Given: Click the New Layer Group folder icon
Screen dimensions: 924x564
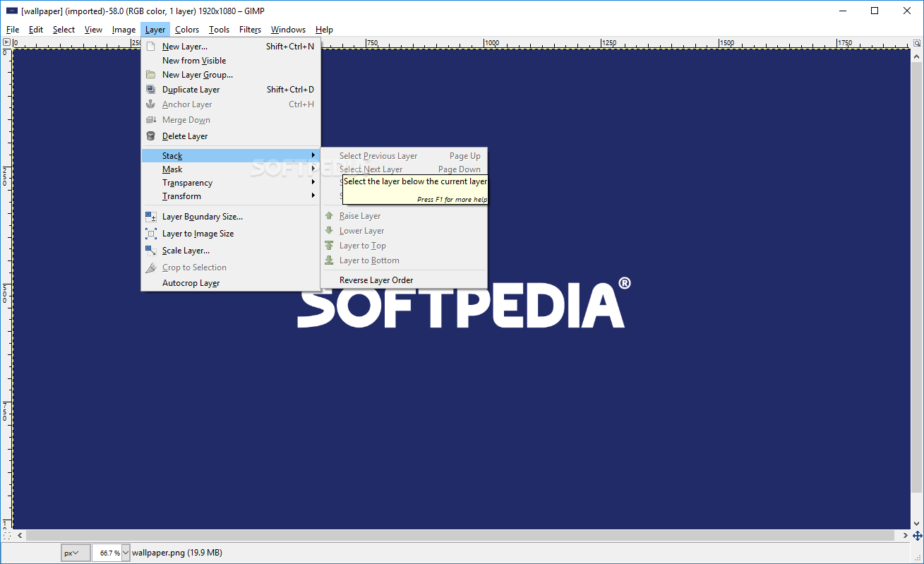Looking at the screenshot, I should (150, 75).
